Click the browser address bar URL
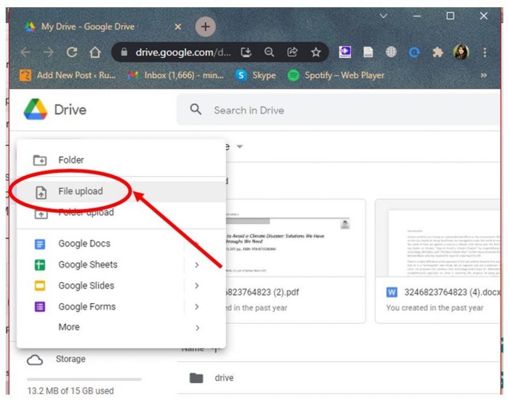509x420 pixels. click(x=183, y=52)
